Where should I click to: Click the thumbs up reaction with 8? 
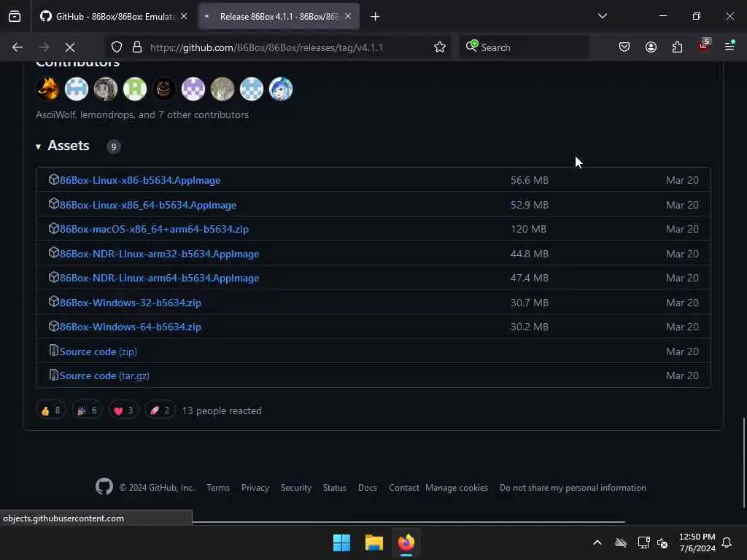tap(51, 410)
